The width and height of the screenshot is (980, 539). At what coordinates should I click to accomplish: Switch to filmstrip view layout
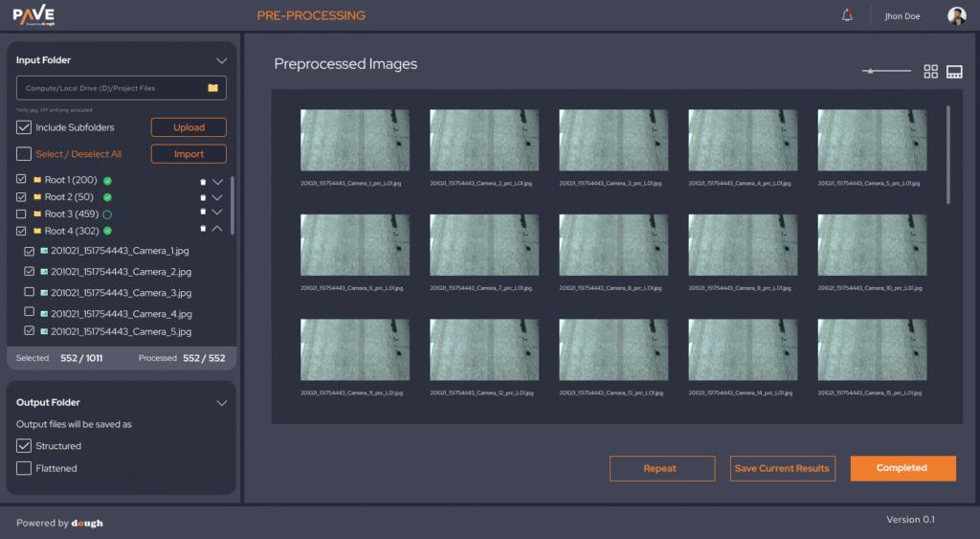tap(954, 72)
